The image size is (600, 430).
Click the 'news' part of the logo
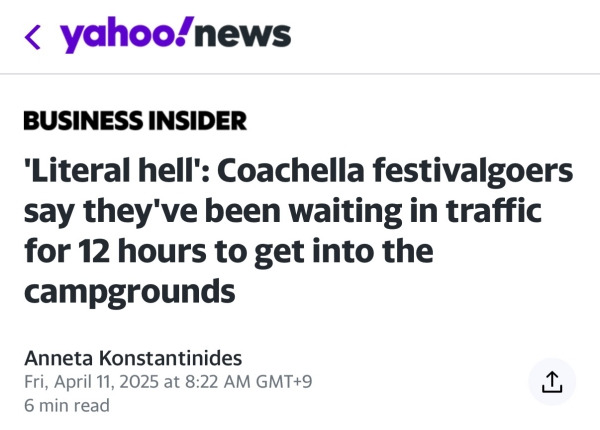(243, 35)
